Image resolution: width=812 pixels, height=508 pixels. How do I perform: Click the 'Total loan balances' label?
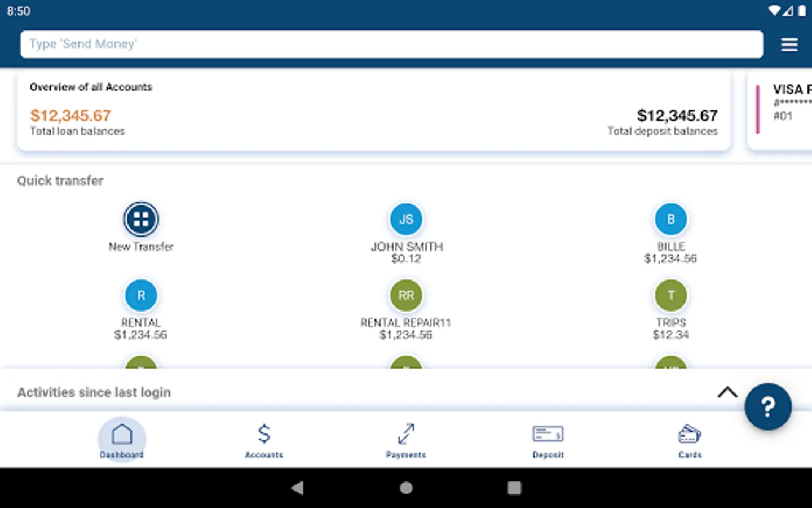point(77,131)
